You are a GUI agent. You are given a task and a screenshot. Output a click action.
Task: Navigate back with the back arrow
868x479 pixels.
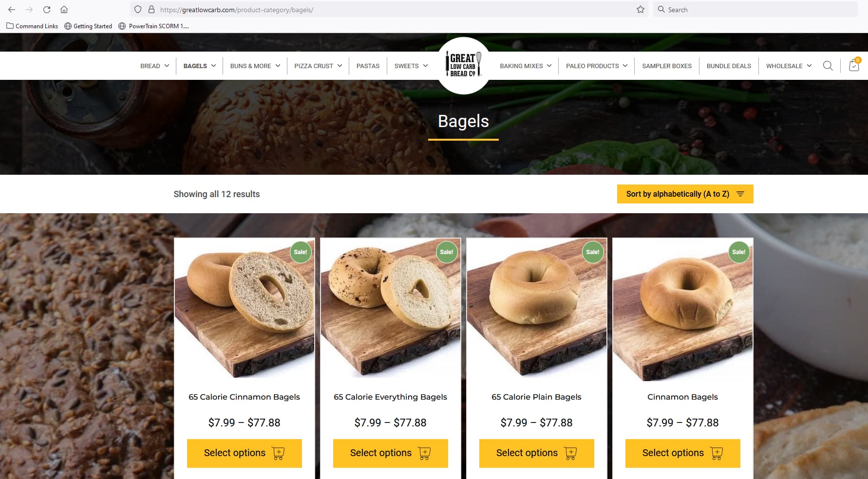coord(12,10)
